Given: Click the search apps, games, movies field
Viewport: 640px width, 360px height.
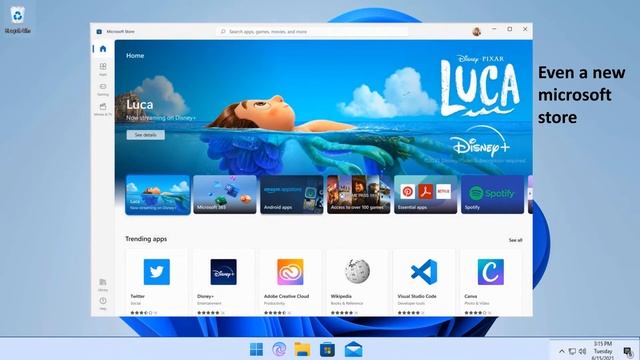Looking at the screenshot, I should [x=312, y=31].
